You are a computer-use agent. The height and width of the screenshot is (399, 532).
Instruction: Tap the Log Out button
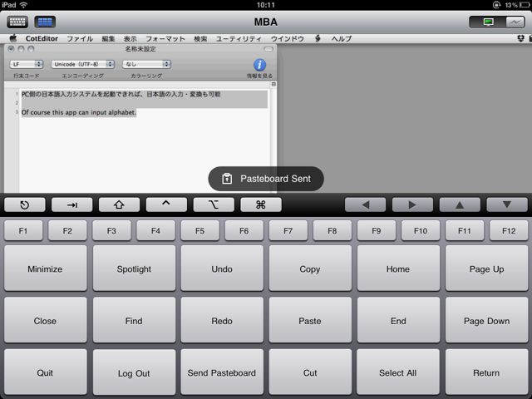[134, 372]
